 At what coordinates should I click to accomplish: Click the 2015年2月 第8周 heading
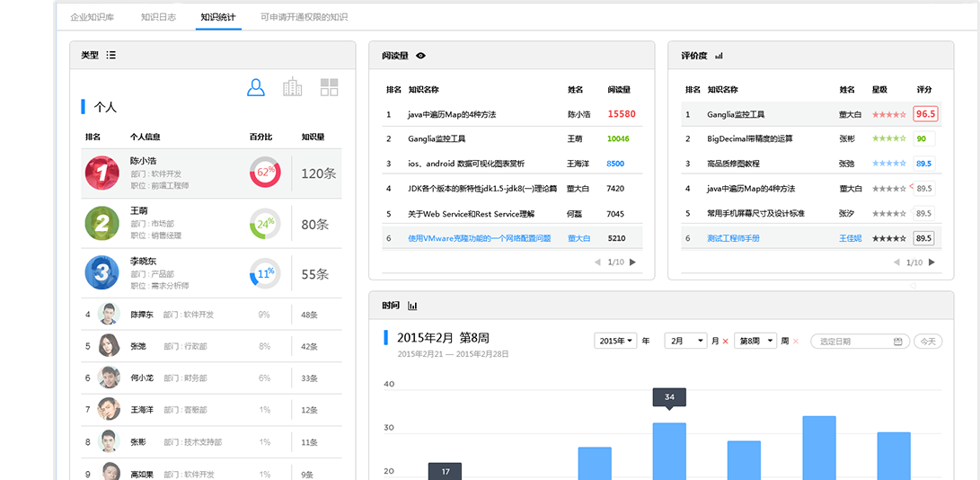coord(443,338)
